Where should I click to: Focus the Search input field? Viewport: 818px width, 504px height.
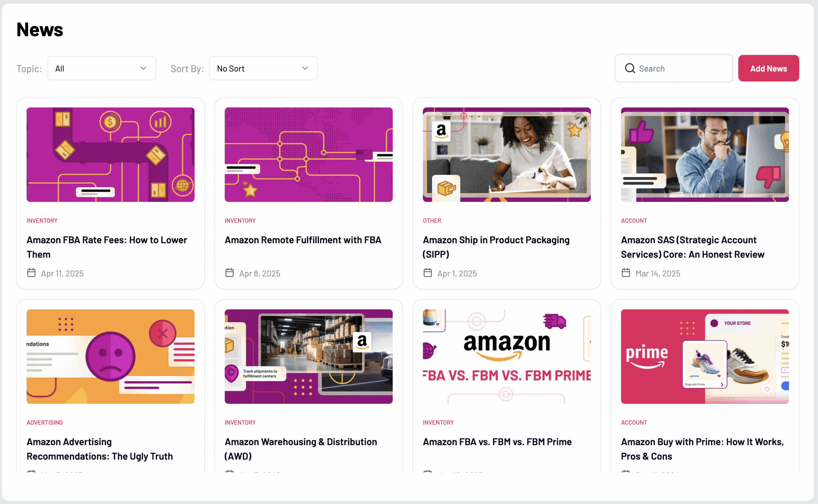(681, 68)
